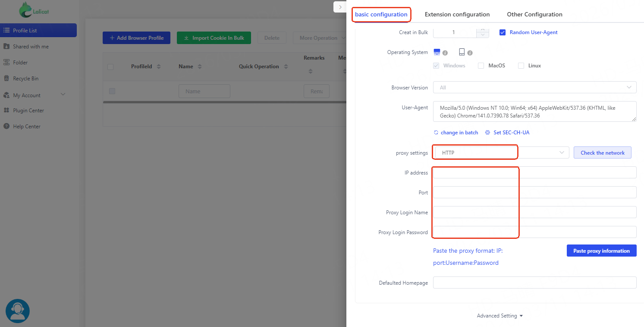Screen dimensions: 644x327
Task: Select the mobile device operating system icon
Action: 462,52
